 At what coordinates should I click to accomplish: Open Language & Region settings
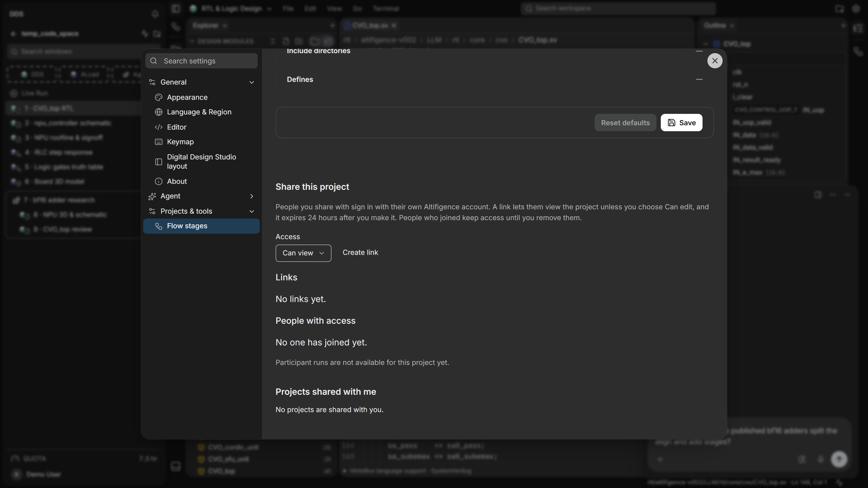tap(202, 112)
